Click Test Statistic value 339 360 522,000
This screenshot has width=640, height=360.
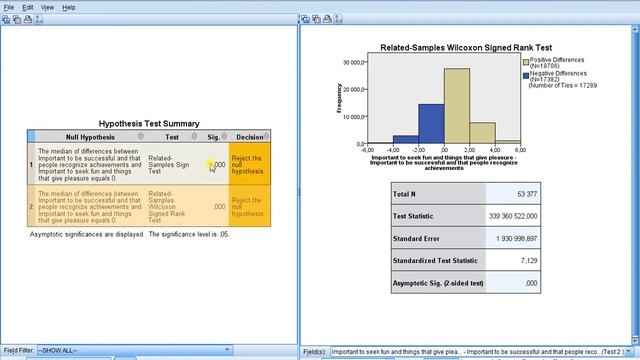(513, 216)
